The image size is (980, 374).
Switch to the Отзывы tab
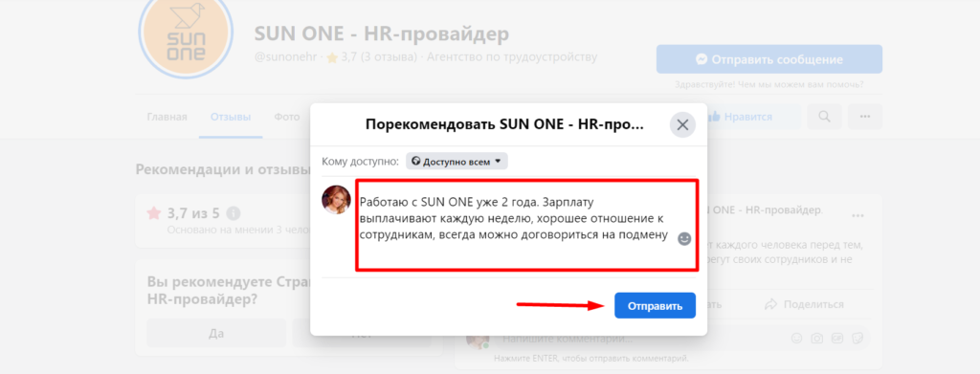[x=231, y=117]
